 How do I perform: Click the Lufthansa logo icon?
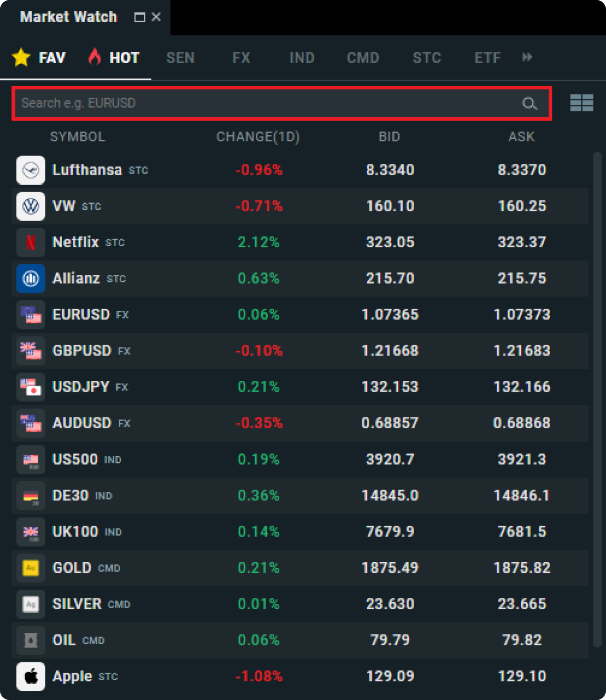(x=31, y=170)
